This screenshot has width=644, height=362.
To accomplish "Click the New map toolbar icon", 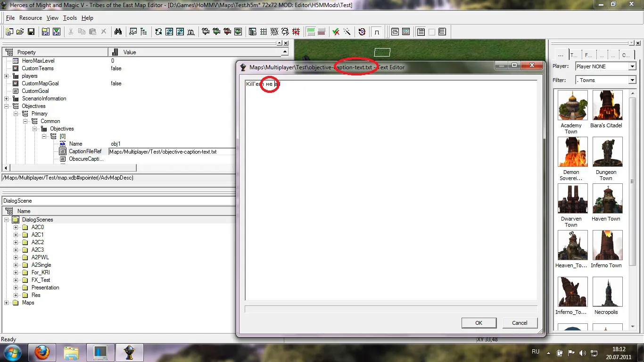I will click(x=9, y=32).
